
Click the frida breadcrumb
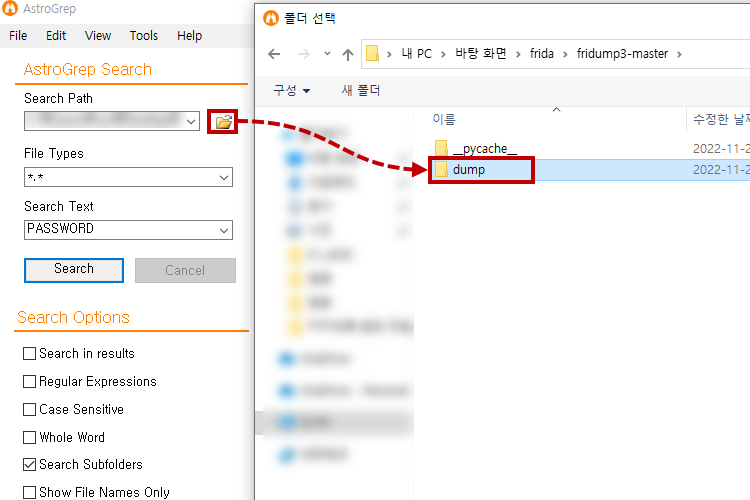click(x=541, y=54)
